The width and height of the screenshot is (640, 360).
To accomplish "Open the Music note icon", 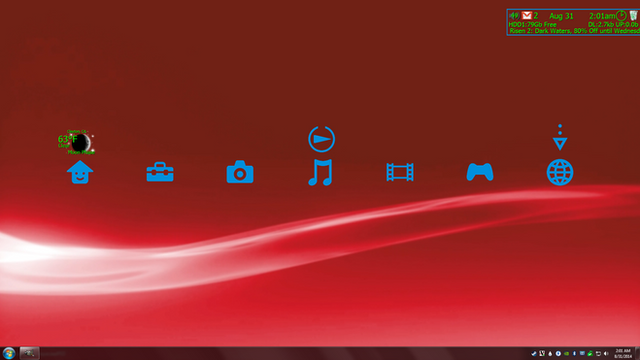I will (320, 172).
